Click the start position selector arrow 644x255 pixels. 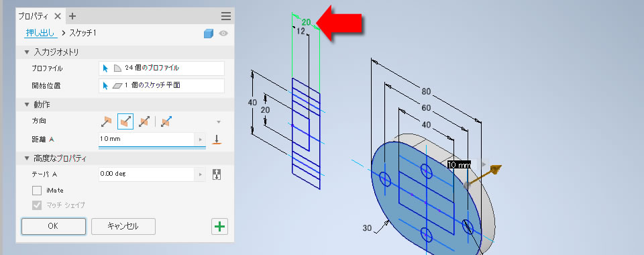click(x=105, y=85)
